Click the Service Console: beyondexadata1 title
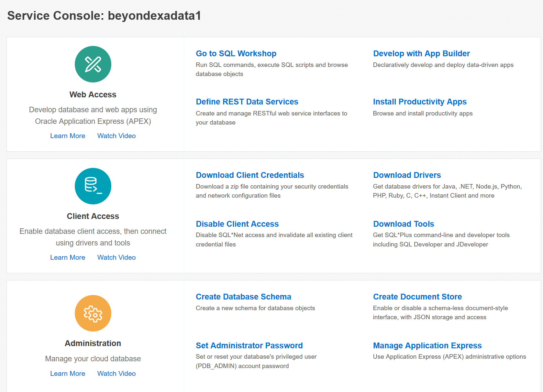Image resolution: width=543 pixels, height=392 pixels. [104, 16]
